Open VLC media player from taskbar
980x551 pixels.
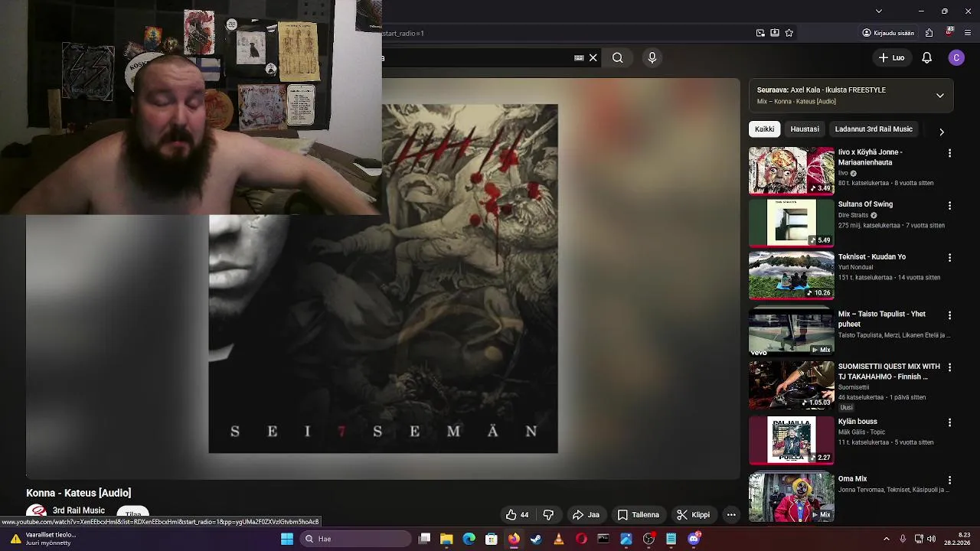559,539
